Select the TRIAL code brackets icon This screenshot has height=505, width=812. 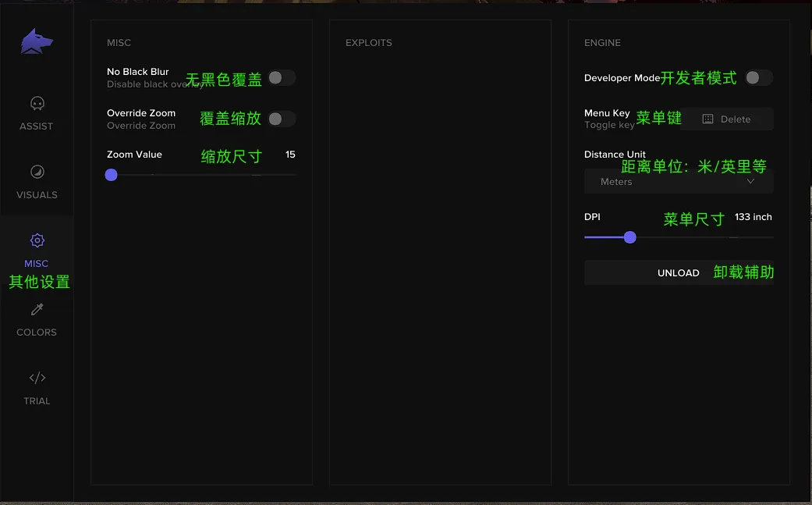tap(37, 378)
